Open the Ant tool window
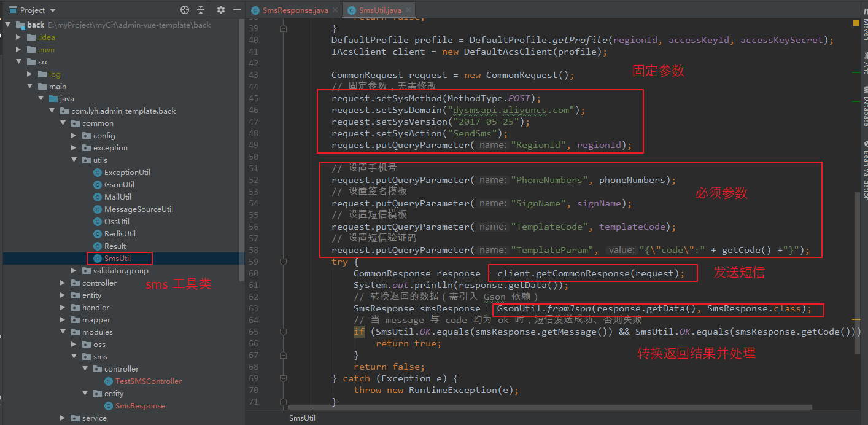 coord(866,64)
